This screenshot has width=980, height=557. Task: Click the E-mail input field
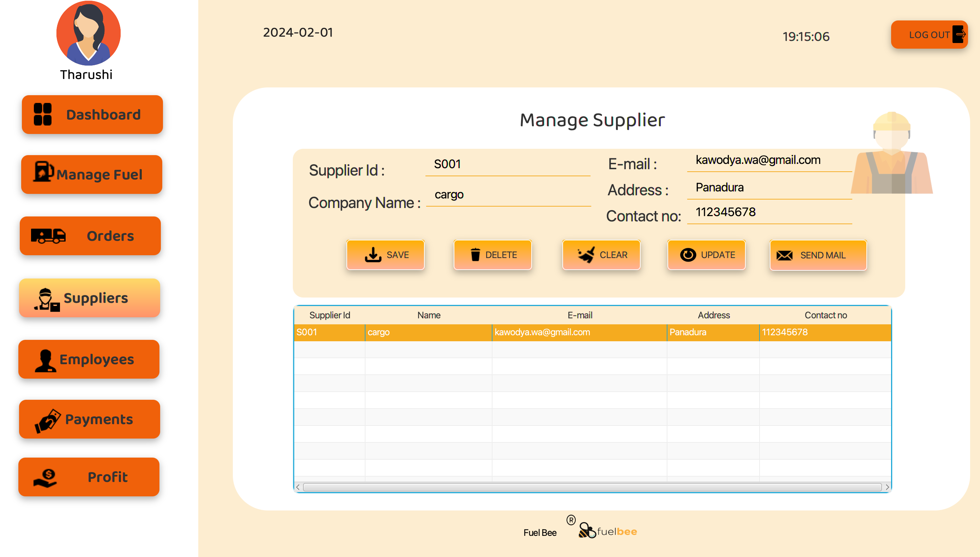(x=769, y=161)
